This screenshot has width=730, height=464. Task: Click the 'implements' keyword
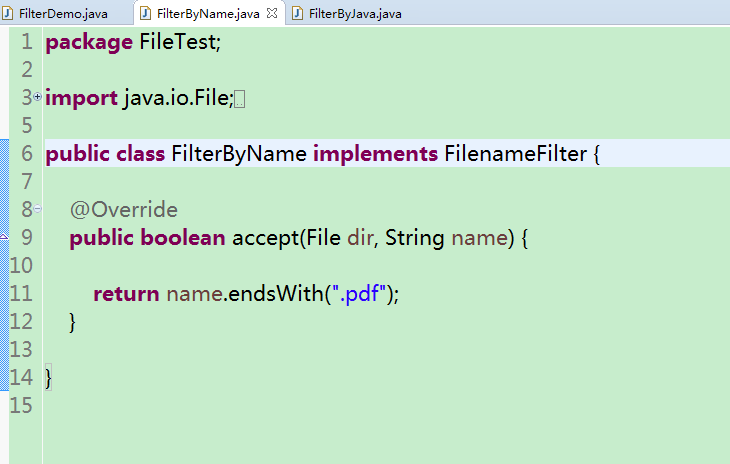click(x=375, y=155)
